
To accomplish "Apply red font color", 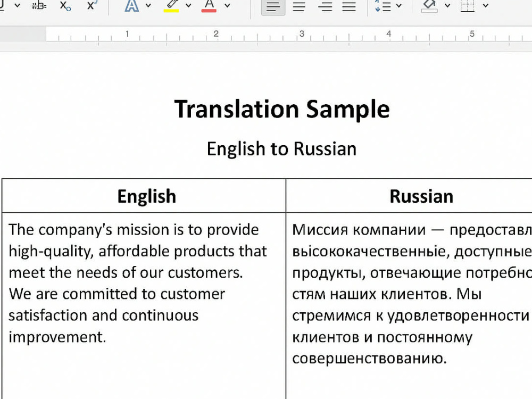I will pyautogui.click(x=209, y=6).
